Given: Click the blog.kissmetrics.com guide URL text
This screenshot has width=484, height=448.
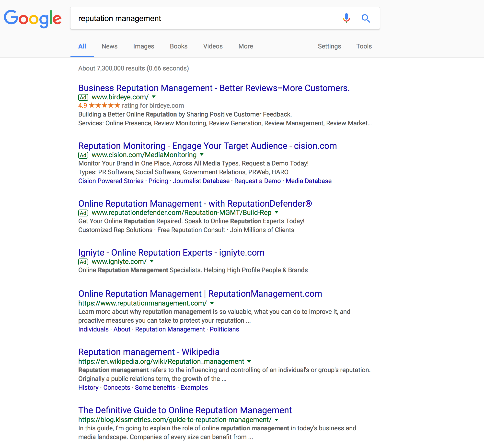Looking at the screenshot, I should click(x=175, y=420).
